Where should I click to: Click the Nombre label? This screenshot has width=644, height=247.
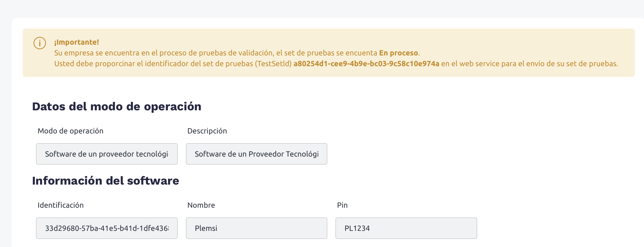(201, 205)
